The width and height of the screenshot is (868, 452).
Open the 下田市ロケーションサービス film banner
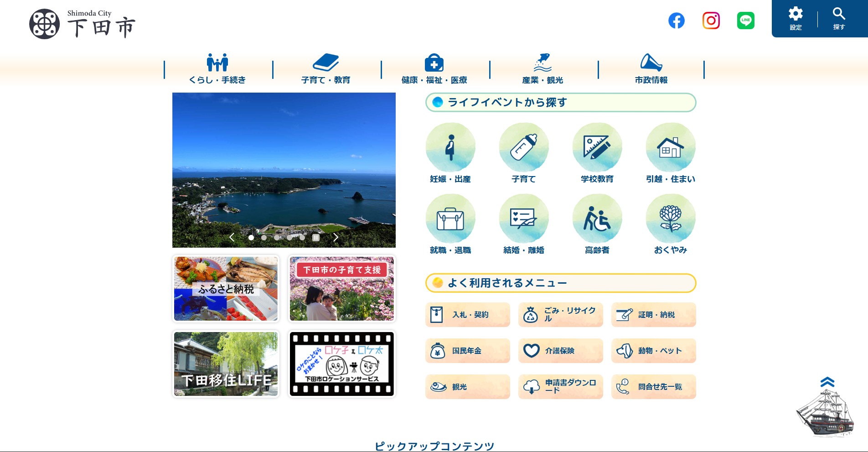click(x=342, y=364)
